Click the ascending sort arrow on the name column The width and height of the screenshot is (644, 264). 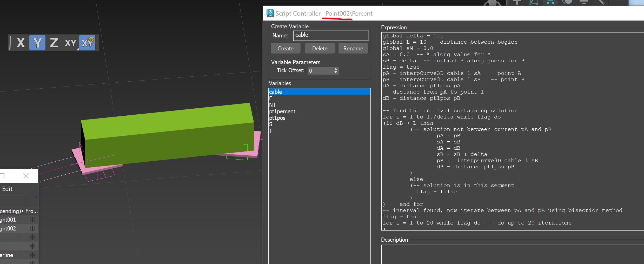click(x=22, y=211)
